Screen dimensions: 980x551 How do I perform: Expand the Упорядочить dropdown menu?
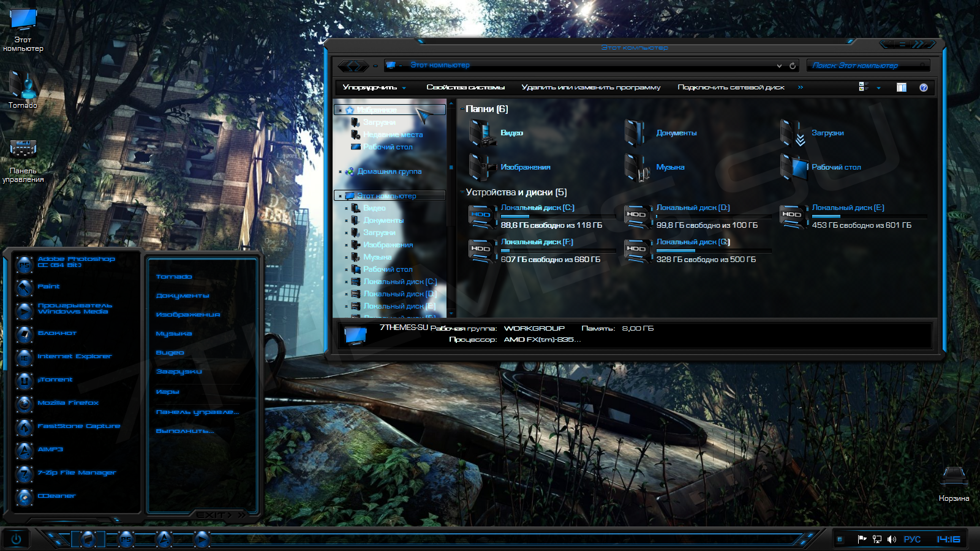point(373,87)
